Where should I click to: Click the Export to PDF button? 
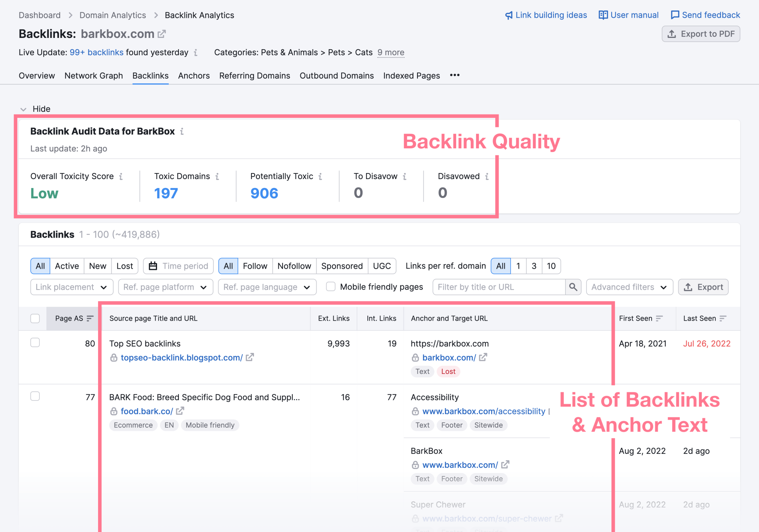701,34
